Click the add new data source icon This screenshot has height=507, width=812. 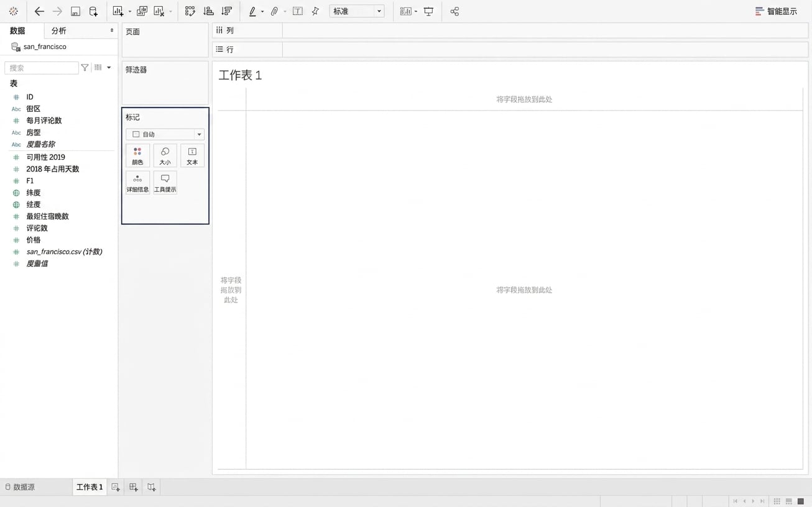(x=93, y=11)
